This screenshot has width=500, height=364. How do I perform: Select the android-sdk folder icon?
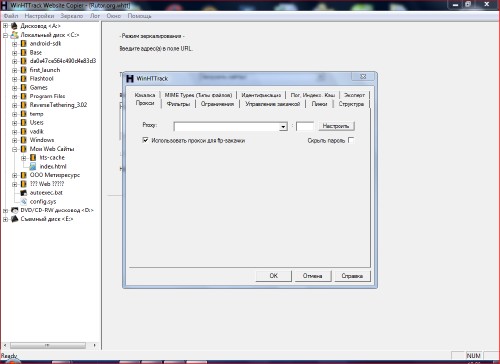click(23, 44)
